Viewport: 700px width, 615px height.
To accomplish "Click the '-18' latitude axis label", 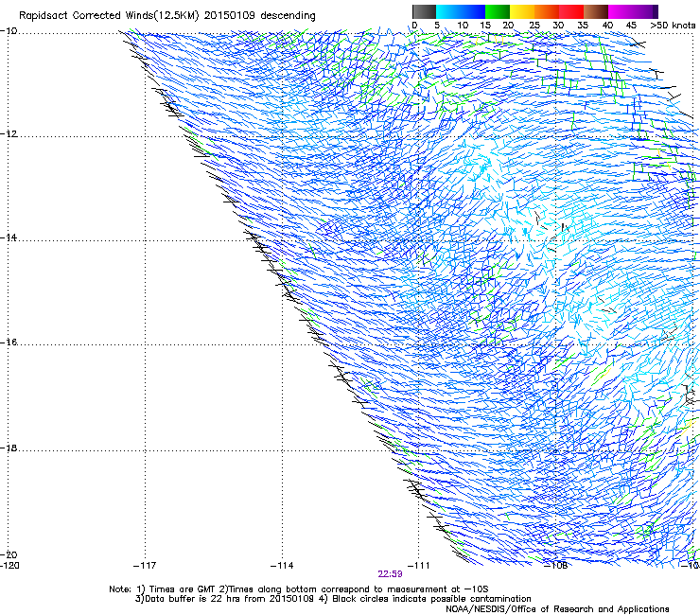I will [9, 448].
